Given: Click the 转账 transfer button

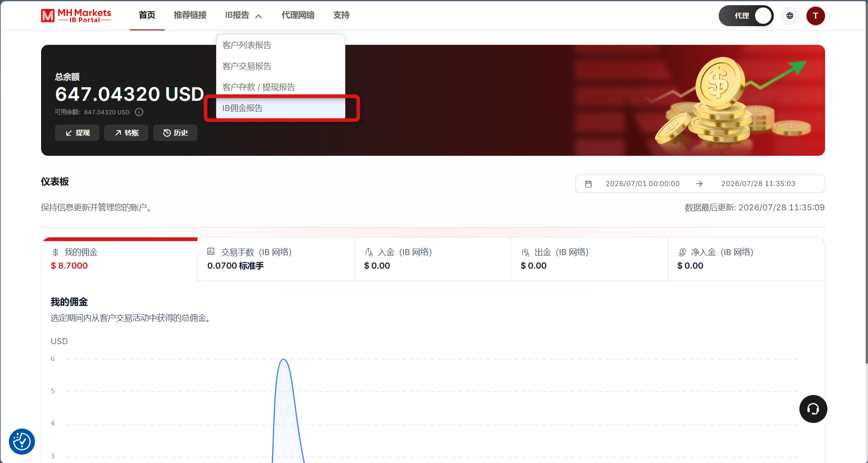Looking at the screenshot, I should (x=126, y=133).
